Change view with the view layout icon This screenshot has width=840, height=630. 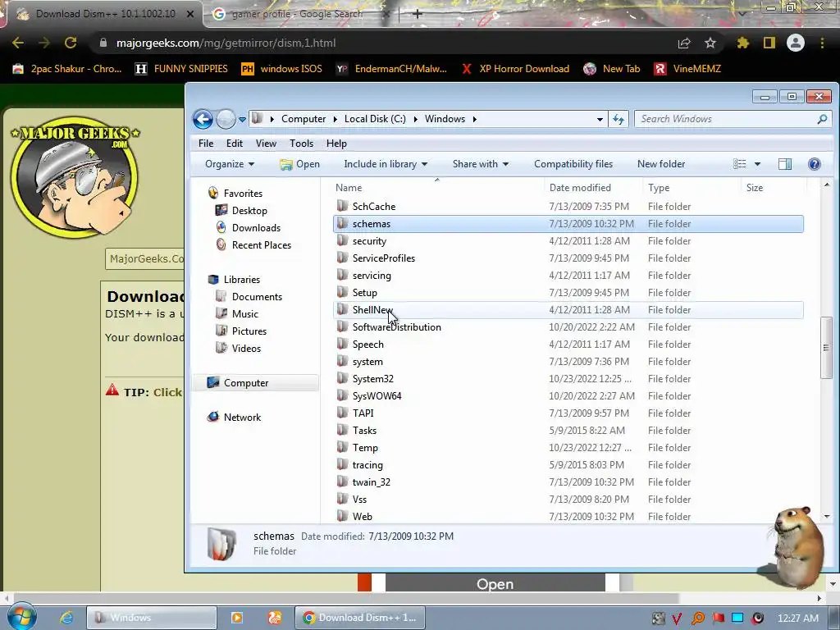coord(739,164)
